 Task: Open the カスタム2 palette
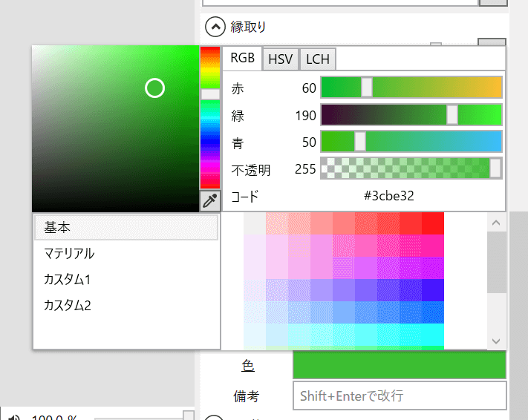(126, 305)
